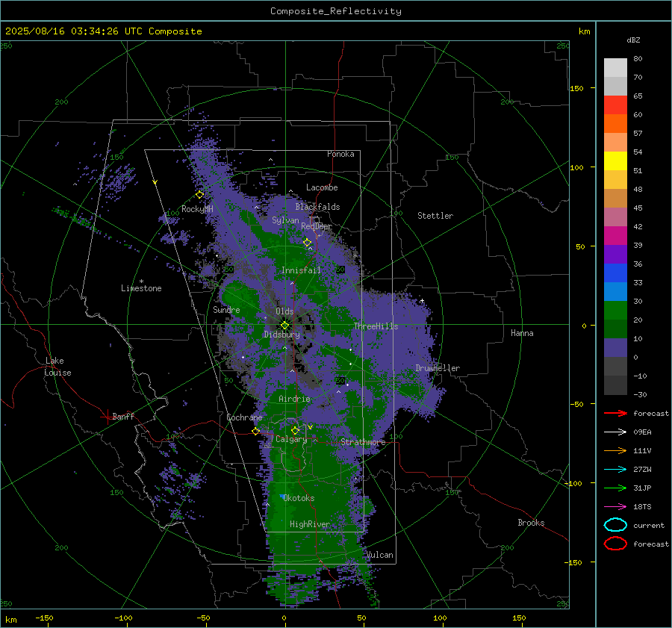This screenshot has height=628, width=672.
Task: Click the red forecast arrow in legend
Action: (615, 413)
